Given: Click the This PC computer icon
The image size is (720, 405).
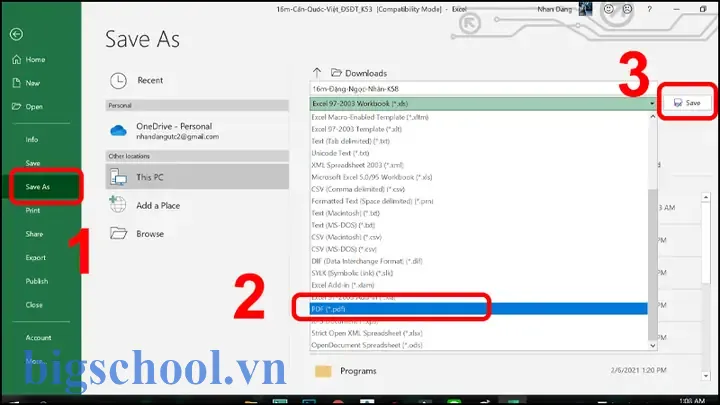Looking at the screenshot, I should [118, 177].
